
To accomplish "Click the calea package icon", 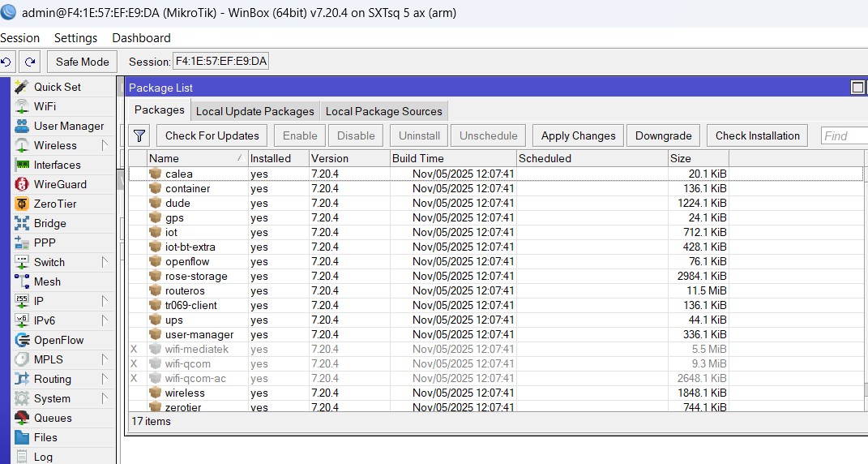I will click(x=156, y=174).
